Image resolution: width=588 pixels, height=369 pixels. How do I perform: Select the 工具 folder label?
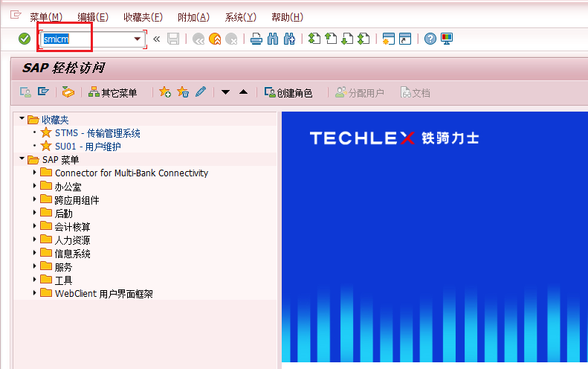coord(63,280)
